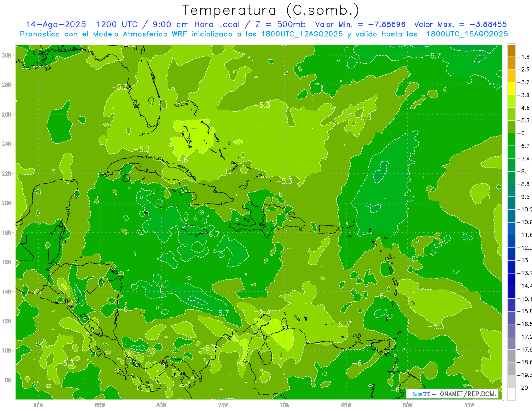The image size is (532, 411).
Task: Click the '12N' latitude axis label
Action: point(8,321)
